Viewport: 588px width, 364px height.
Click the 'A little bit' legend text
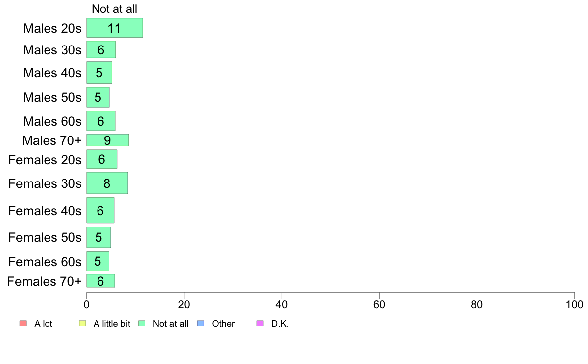112,324
